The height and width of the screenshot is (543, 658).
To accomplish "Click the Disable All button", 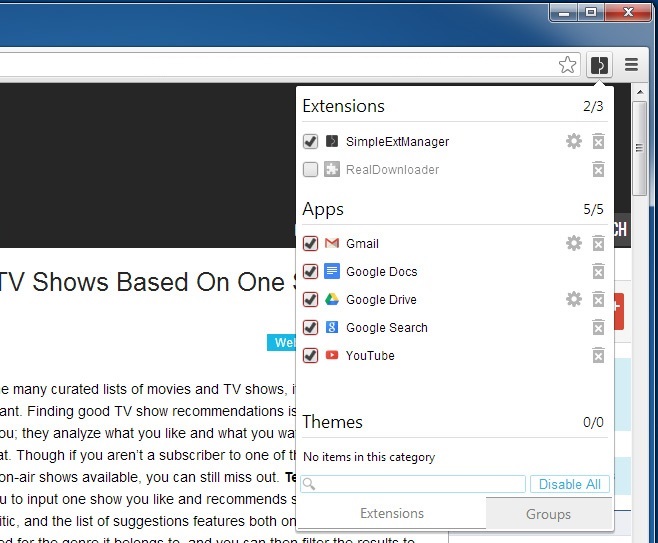I will [569, 484].
